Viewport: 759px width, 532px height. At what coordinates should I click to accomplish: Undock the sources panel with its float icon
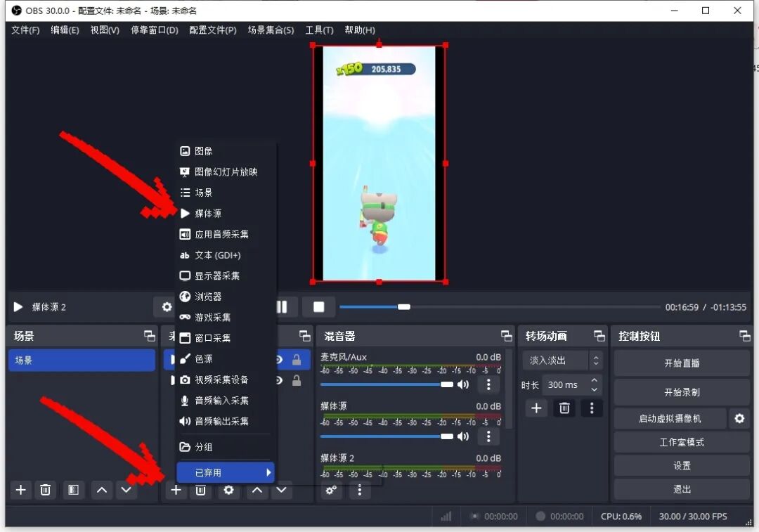pyautogui.click(x=304, y=336)
